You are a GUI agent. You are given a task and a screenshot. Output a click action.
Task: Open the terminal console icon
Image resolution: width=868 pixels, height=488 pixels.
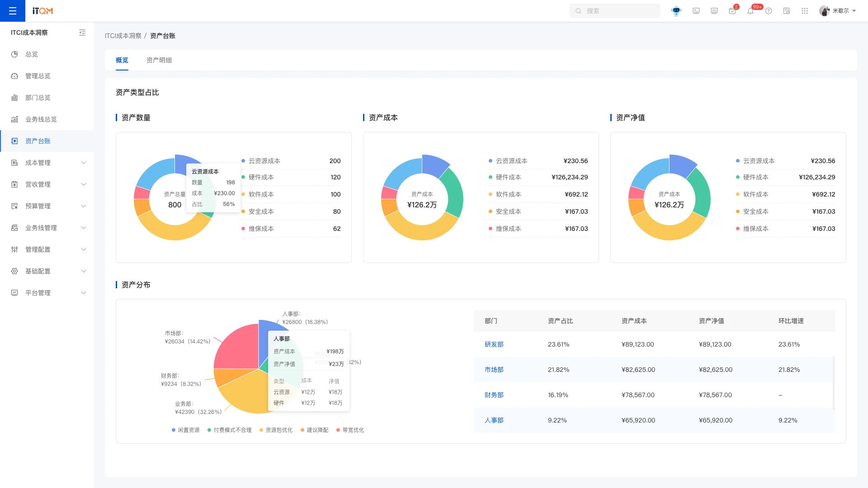click(696, 11)
